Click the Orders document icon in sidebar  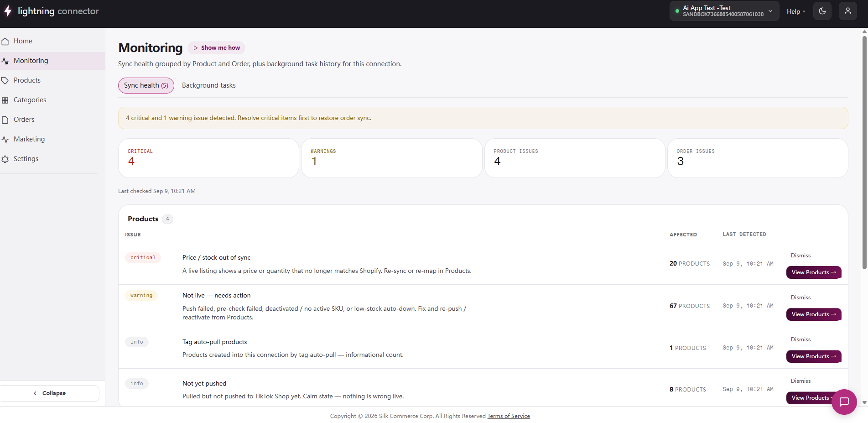[x=5, y=120]
